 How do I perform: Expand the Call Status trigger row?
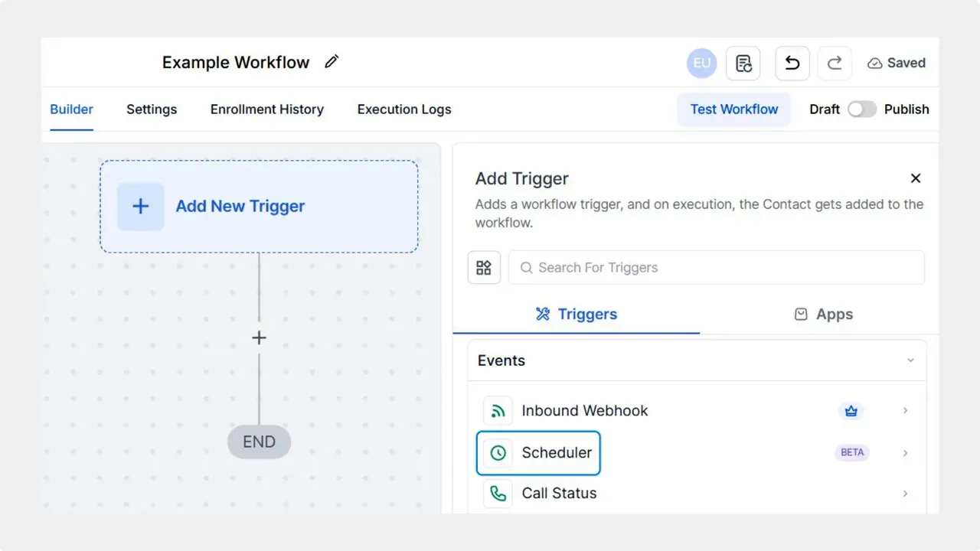905,494
